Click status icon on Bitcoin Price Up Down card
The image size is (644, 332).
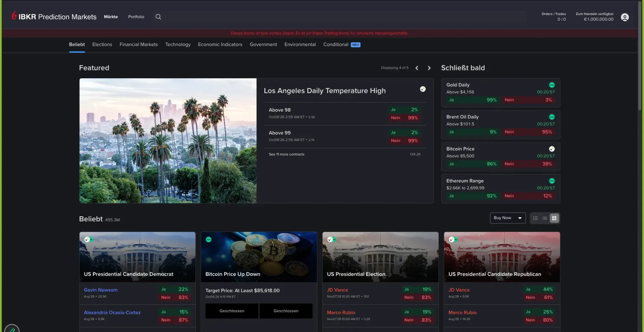coord(209,239)
